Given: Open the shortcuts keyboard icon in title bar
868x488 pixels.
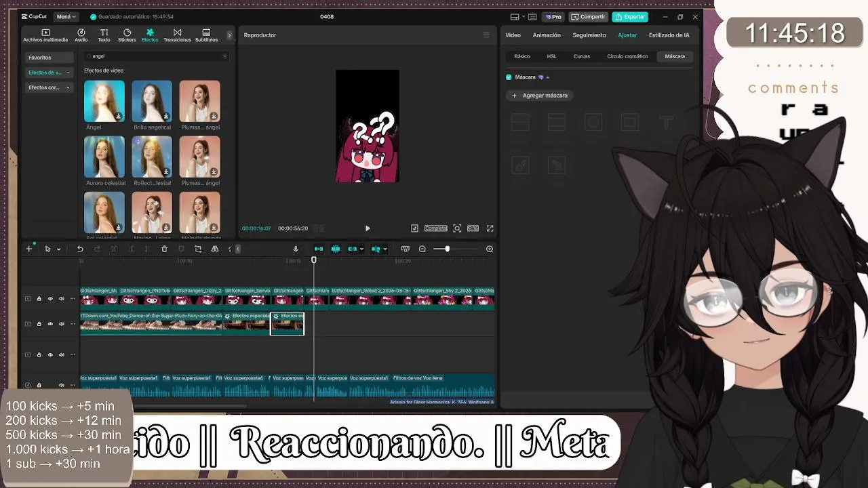Looking at the screenshot, I should (x=533, y=17).
